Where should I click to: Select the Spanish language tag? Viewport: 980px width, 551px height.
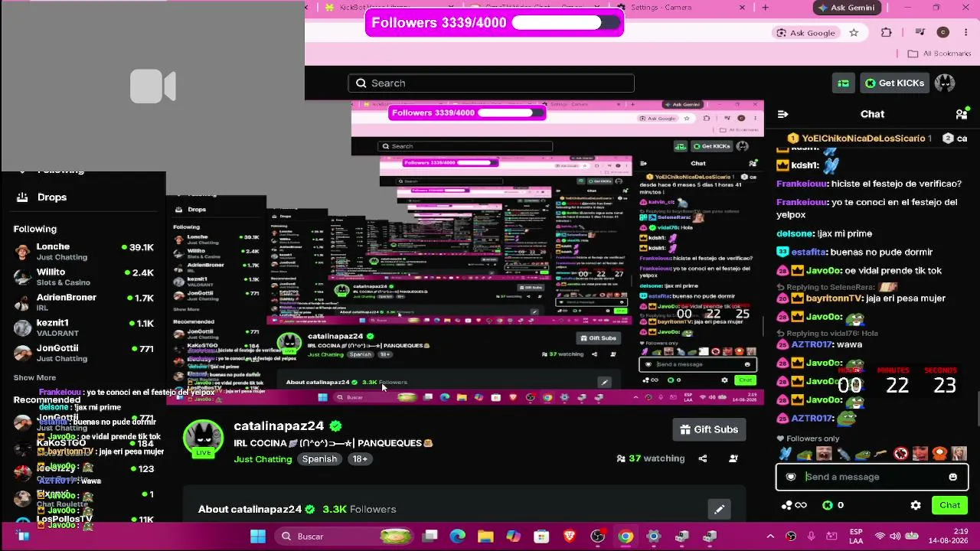319,459
